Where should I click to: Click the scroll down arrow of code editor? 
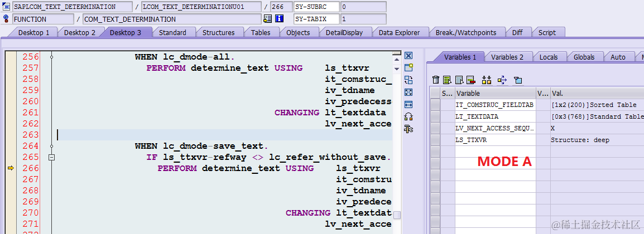[x=396, y=69]
